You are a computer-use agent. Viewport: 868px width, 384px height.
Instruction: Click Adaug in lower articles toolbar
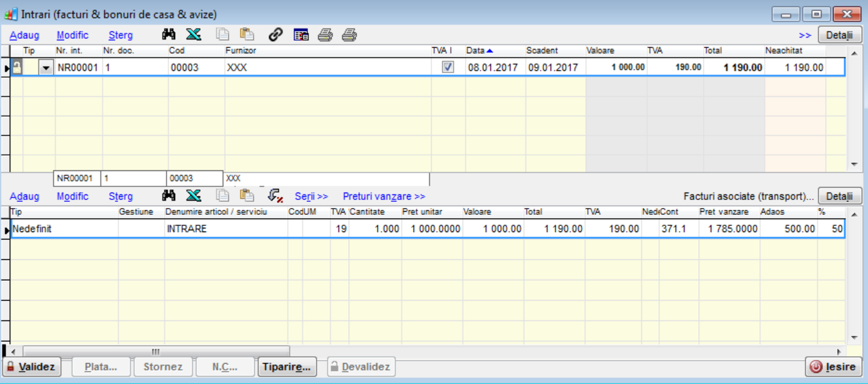point(24,196)
